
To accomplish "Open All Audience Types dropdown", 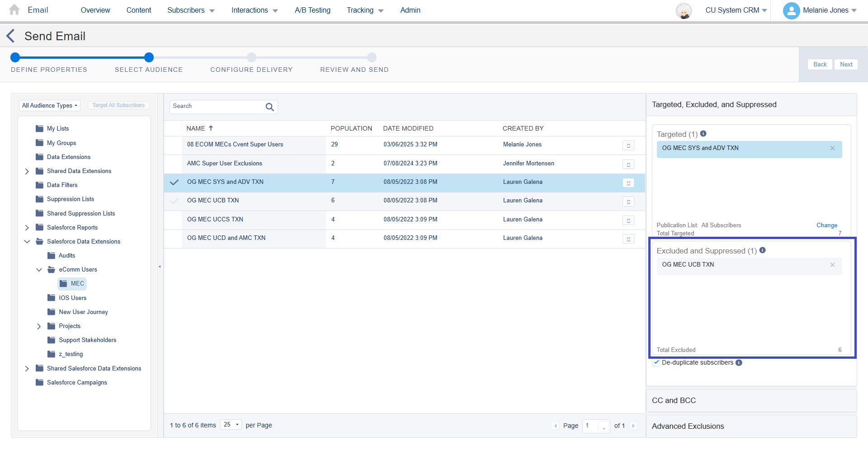I will [50, 106].
